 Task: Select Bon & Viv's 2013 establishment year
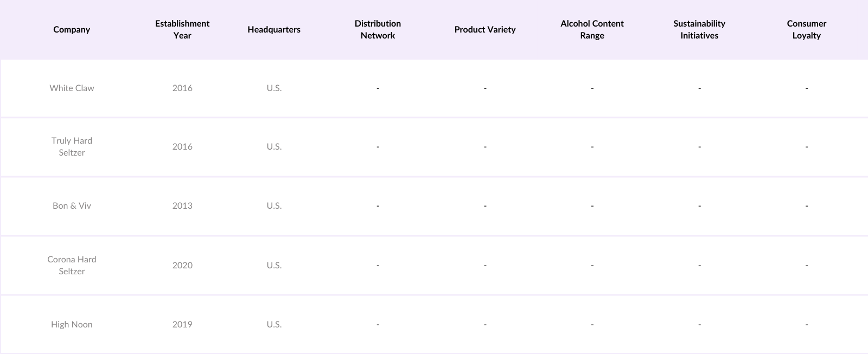pos(182,205)
